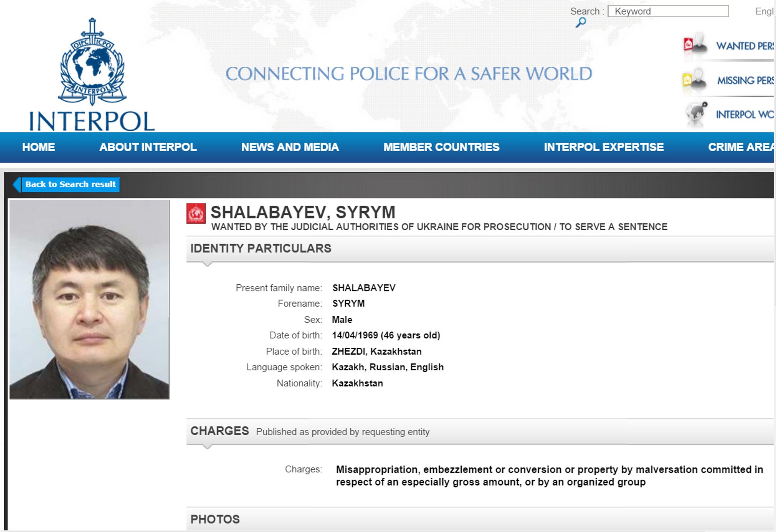Open the Member Countries menu
The width and height of the screenshot is (776, 532).
pyautogui.click(x=441, y=147)
